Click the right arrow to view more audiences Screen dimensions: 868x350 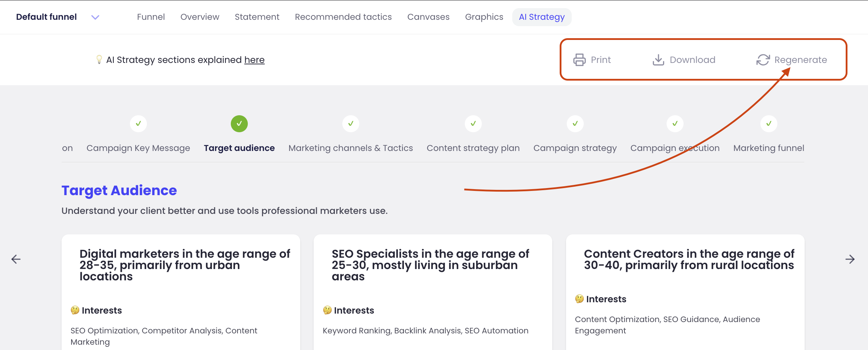[x=850, y=259]
